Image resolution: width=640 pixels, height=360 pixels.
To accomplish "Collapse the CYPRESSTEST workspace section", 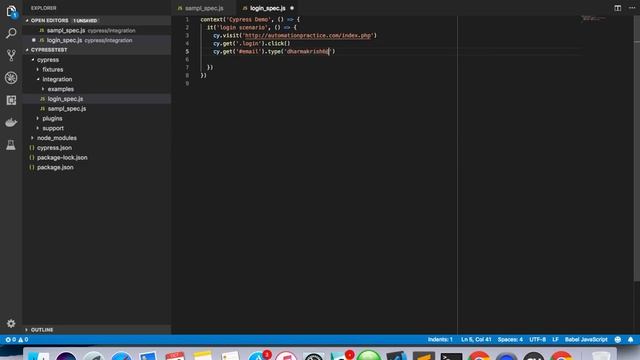I will 27,50.
